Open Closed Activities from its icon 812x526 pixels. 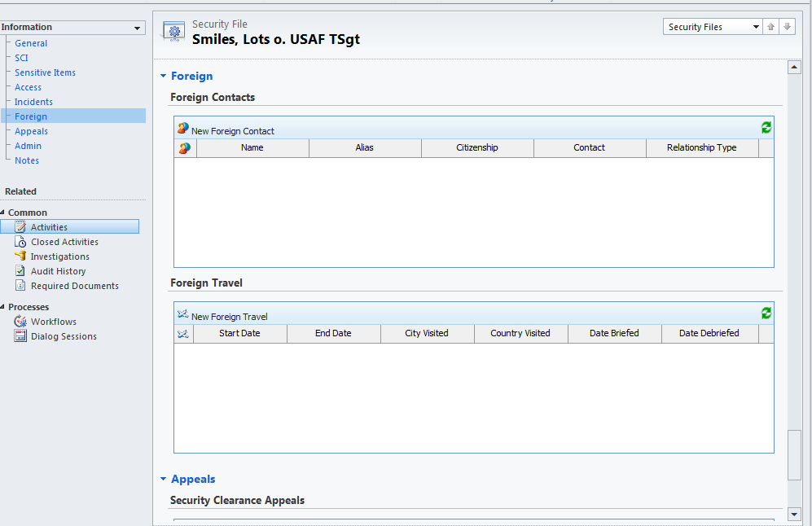[x=21, y=242]
